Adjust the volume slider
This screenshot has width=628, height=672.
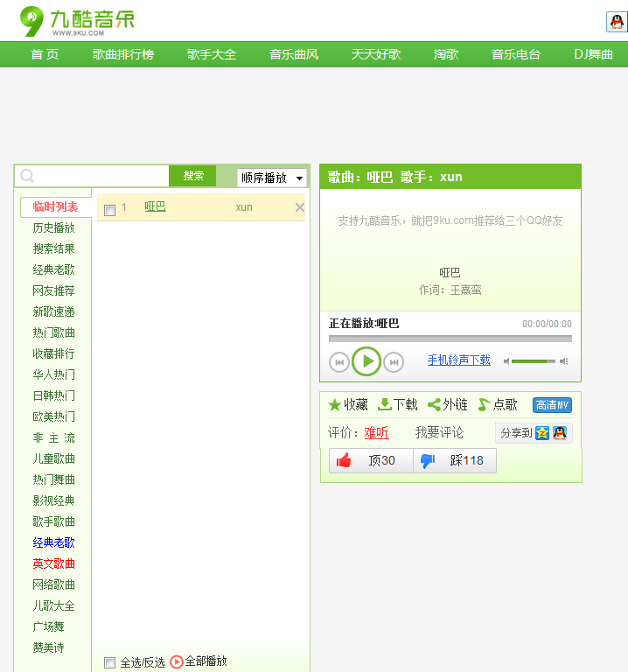click(x=534, y=361)
